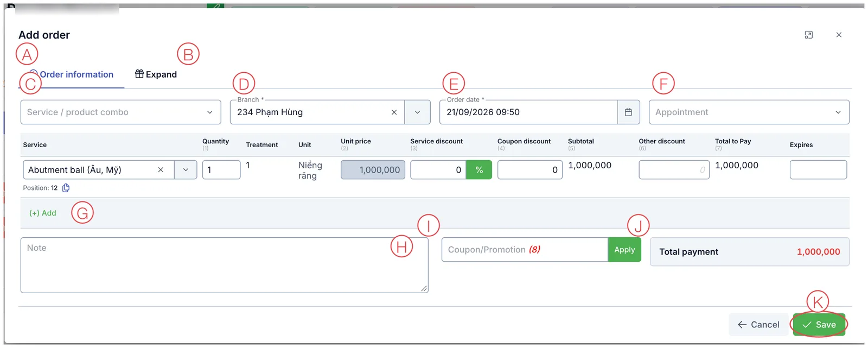Close the Add order dialog
Image resolution: width=868 pixels, height=348 pixels.
(x=839, y=35)
